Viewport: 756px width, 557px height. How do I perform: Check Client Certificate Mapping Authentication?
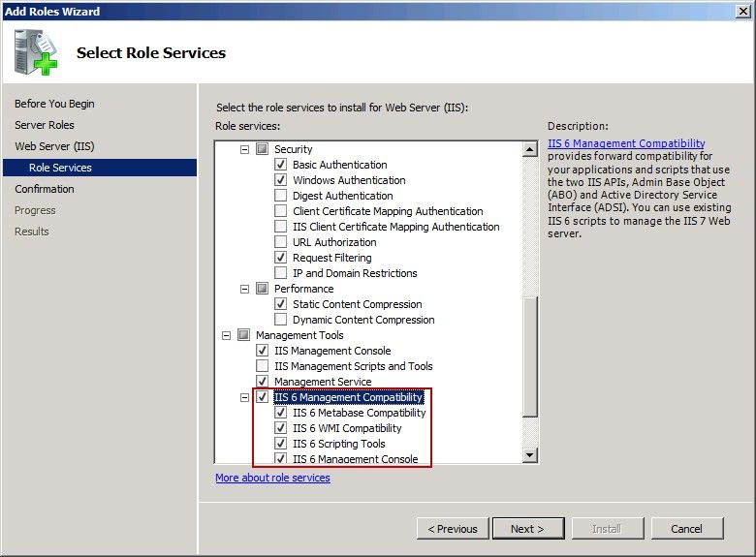point(281,211)
